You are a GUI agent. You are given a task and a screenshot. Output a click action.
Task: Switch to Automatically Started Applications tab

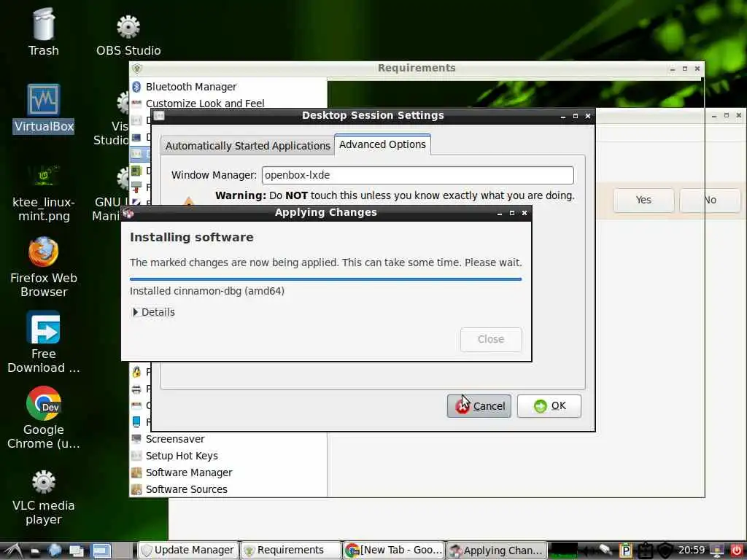coord(247,146)
